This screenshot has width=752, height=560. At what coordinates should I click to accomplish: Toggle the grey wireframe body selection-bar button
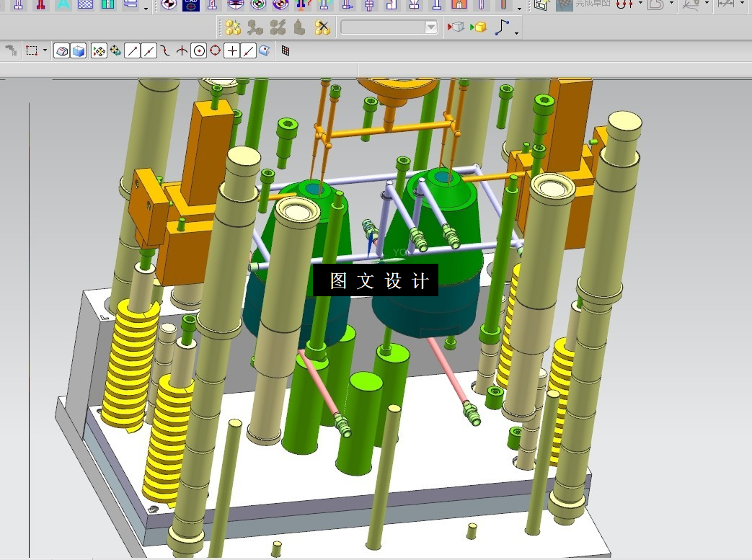[x=62, y=50]
